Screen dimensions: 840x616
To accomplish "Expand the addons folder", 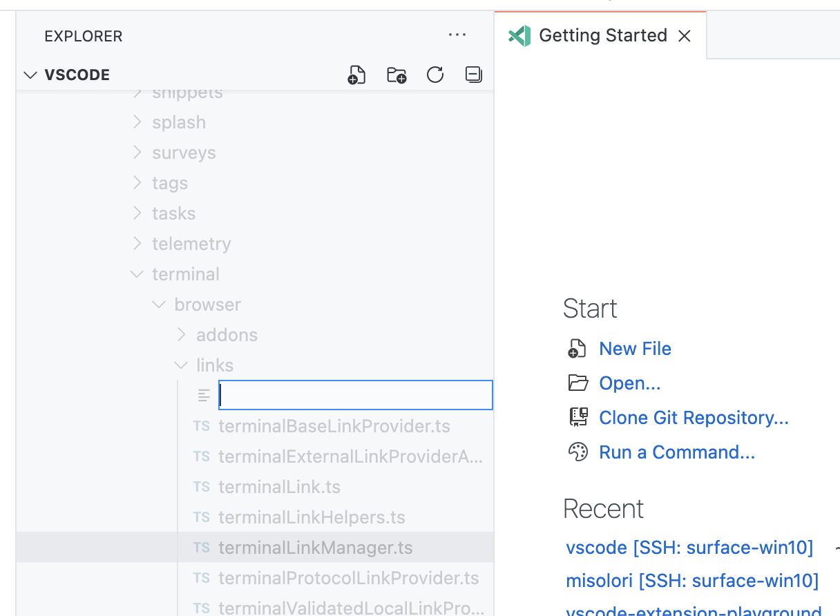I will click(181, 334).
